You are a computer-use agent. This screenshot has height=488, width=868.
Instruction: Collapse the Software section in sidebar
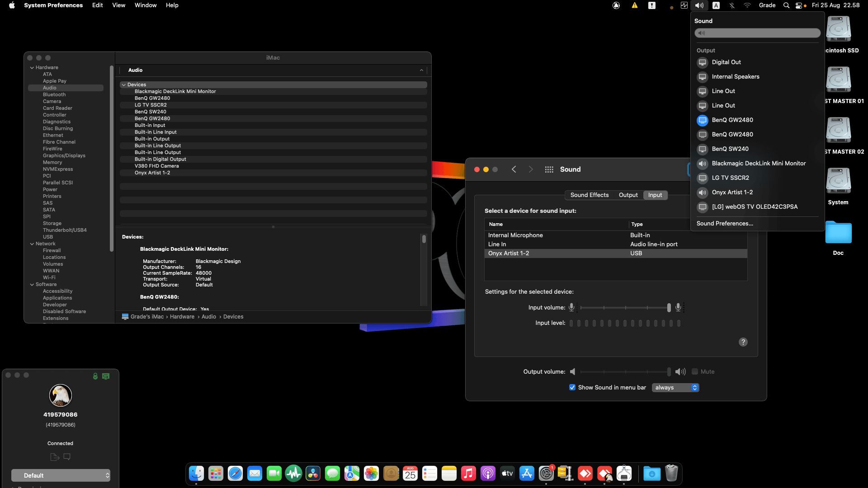(32, 285)
